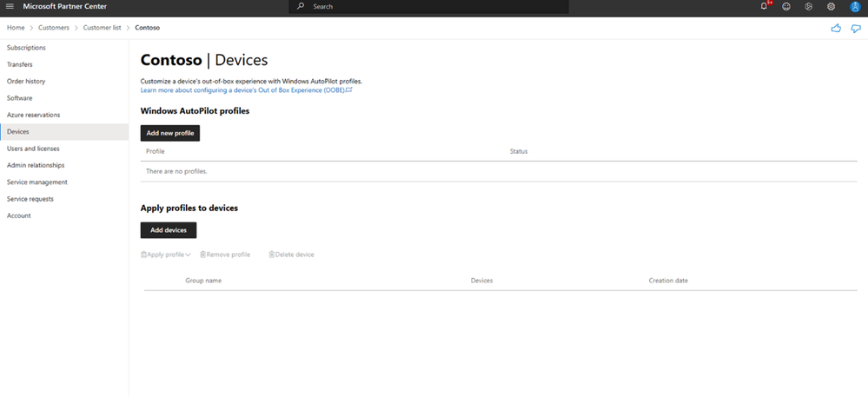Open Admin relationships in sidebar
868x397 pixels.
pos(64,165)
